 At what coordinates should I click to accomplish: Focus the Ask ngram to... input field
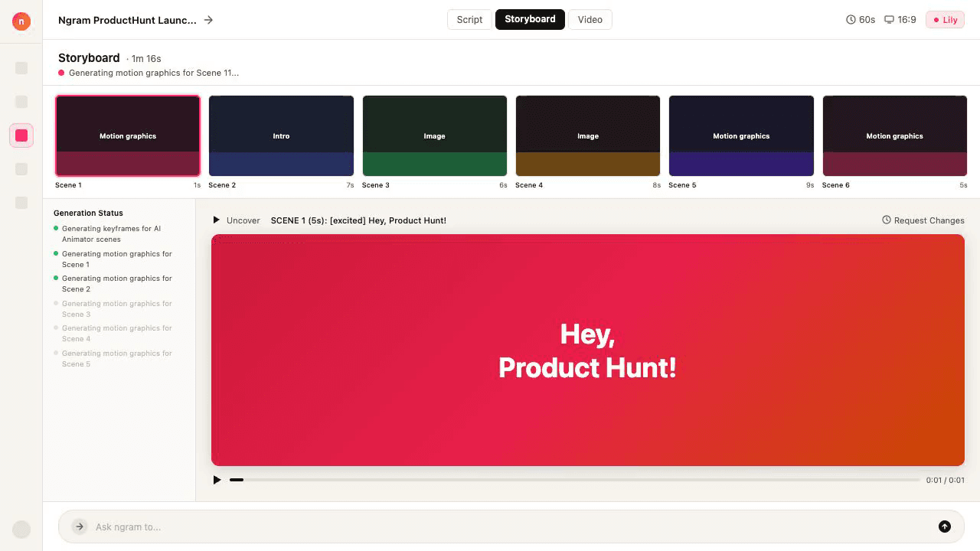pyautogui.click(x=511, y=527)
